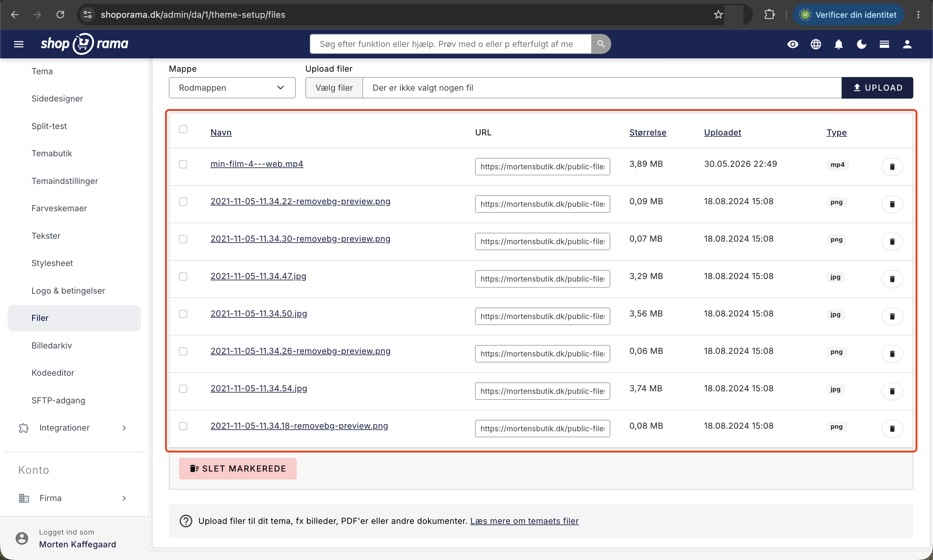Open Kodeeditor in sidebar
933x560 pixels.
pos(52,373)
